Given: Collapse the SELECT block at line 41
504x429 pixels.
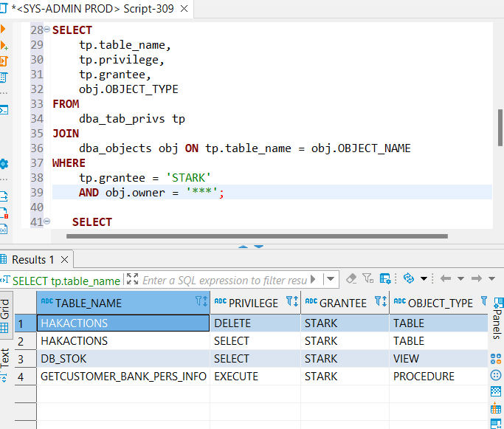Looking at the screenshot, I should click(x=47, y=222).
